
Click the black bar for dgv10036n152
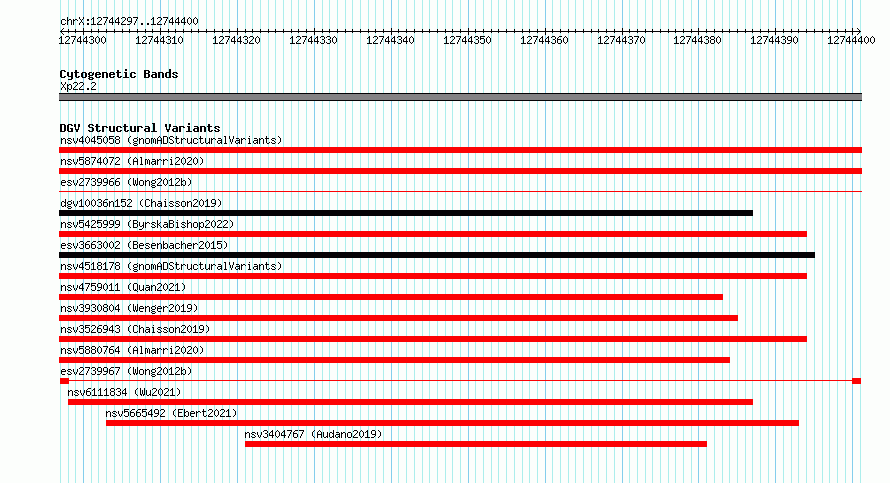tap(406, 213)
